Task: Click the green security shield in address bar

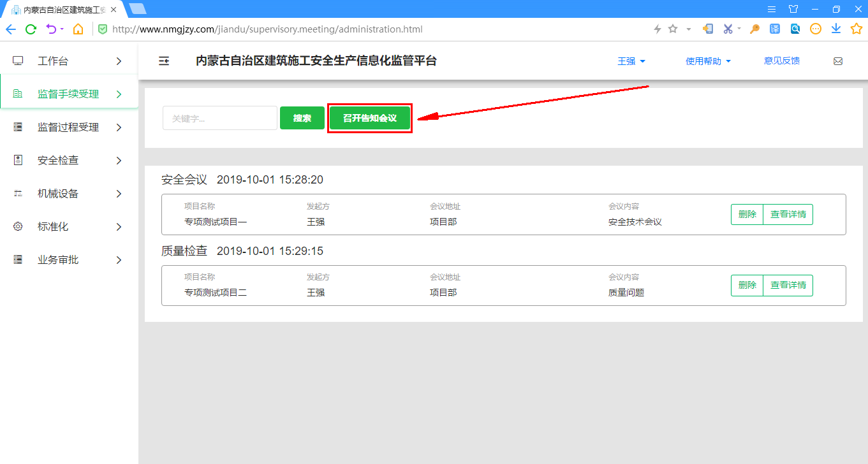Action: tap(103, 29)
